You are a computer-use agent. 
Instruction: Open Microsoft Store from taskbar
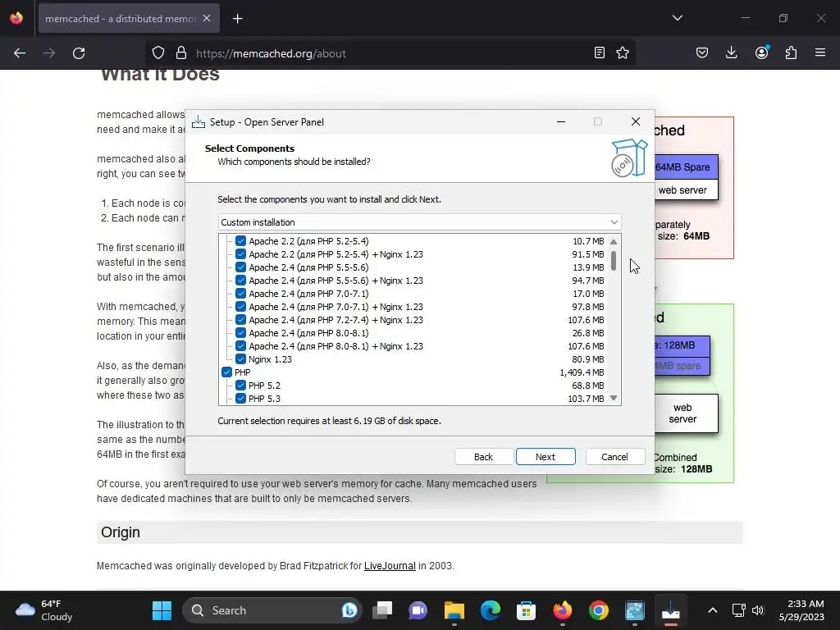[x=526, y=610]
